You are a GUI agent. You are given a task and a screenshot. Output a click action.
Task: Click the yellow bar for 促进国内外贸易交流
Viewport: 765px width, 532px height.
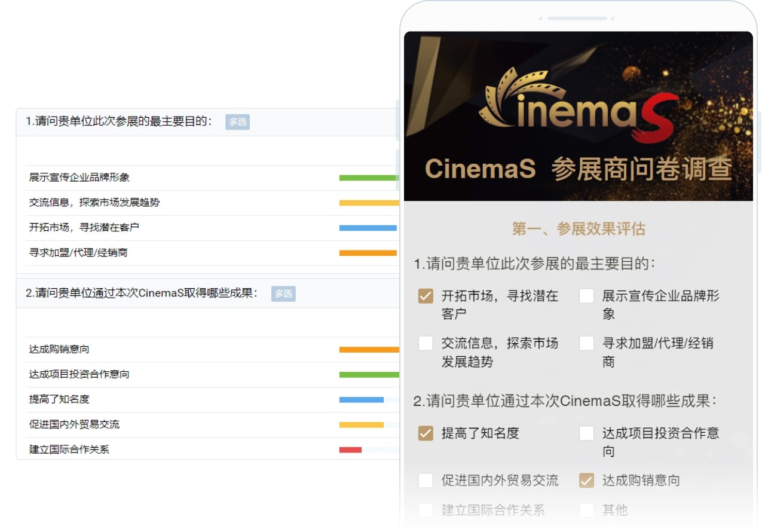click(361, 424)
